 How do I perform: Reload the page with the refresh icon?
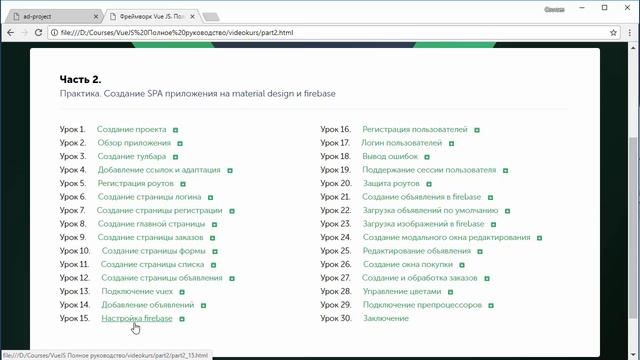tap(38, 33)
